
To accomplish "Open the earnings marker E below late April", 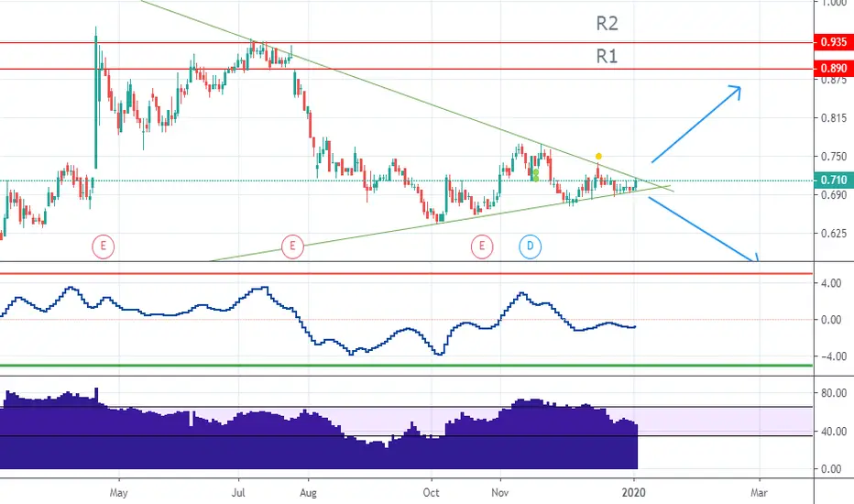I will point(103,247).
